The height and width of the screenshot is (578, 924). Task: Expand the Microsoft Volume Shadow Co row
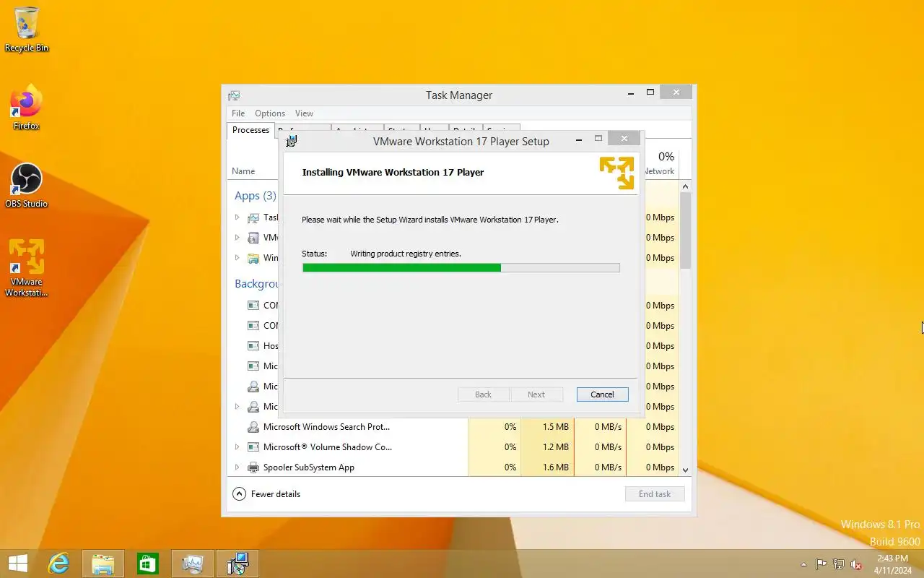(x=237, y=447)
